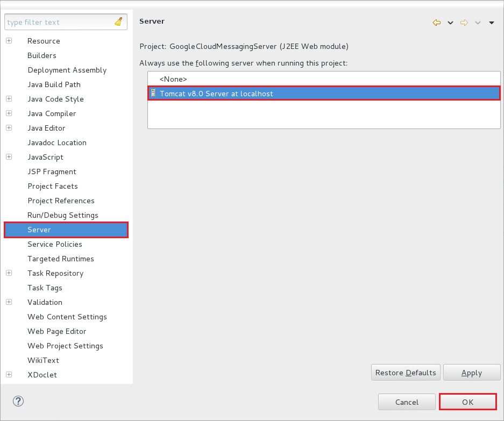Viewport: 504px width, 421px height.
Task: Expand the Java Compiler node
Action: coord(9,113)
